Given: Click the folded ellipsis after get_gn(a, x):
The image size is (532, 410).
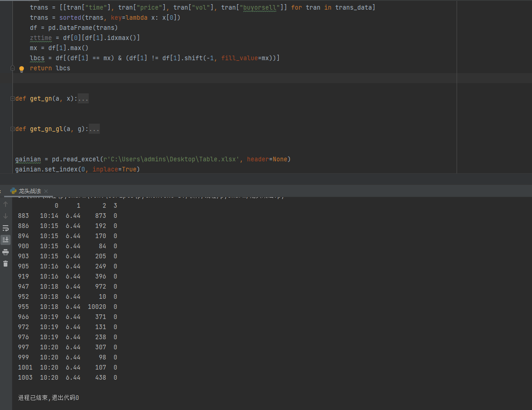Looking at the screenshot, I should 83,99.
